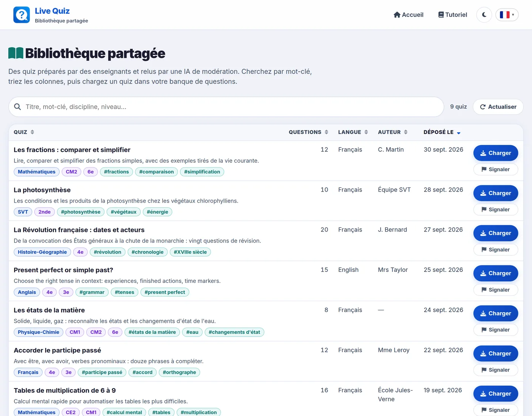Click the Physique-Chimie tag
Image resolution: width=532 pixels, height=416 pixels.
click(38, 332)
